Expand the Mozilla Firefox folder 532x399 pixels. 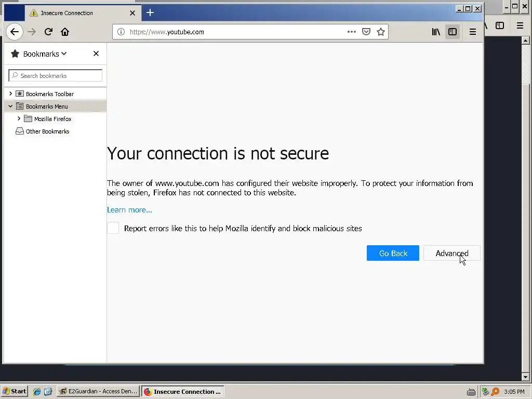click(19, 119)
